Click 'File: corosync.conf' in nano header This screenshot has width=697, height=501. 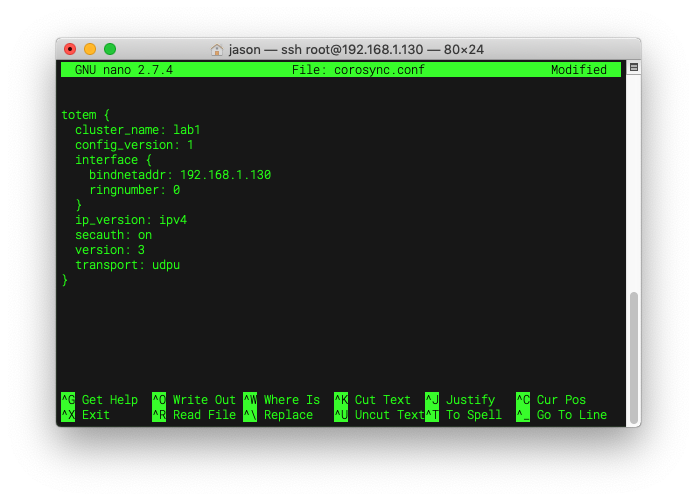[358, 70]
